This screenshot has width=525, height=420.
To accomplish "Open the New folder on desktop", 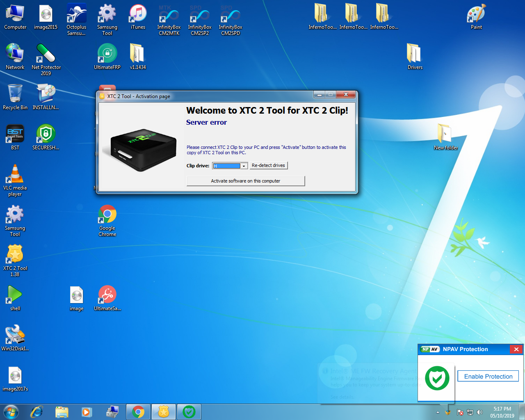I will (445, 137).
